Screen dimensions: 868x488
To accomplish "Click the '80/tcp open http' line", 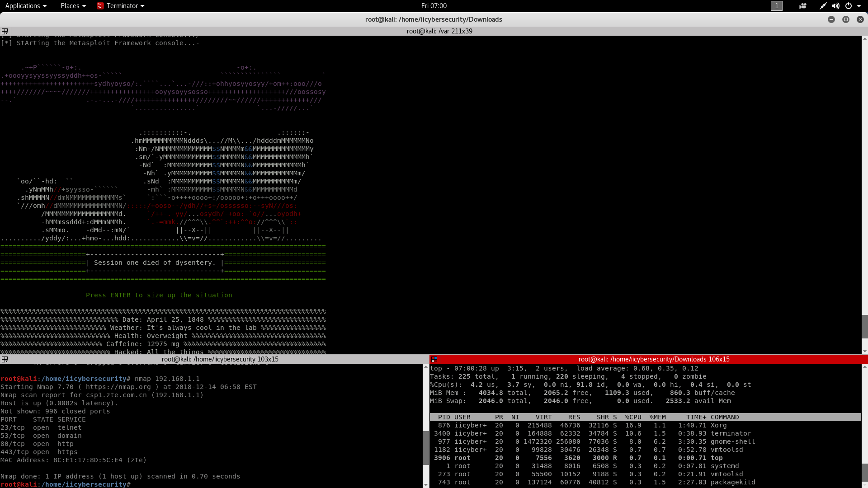I will tap(37, 444).
